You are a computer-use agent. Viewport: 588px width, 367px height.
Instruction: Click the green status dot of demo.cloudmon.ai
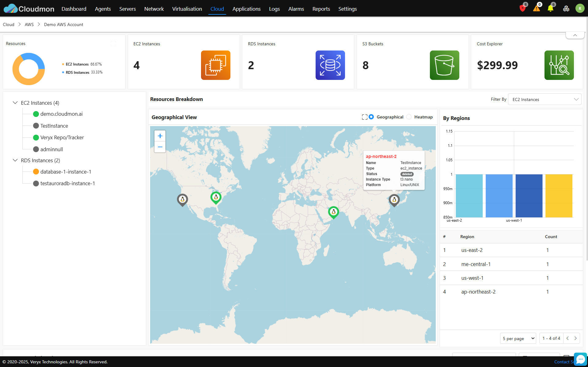pos(36,114)
